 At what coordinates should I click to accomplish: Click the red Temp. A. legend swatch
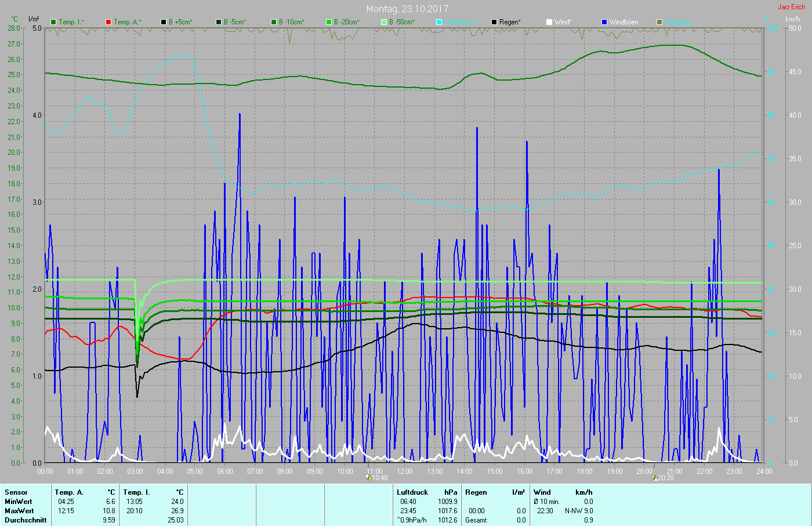click(108, 22)
